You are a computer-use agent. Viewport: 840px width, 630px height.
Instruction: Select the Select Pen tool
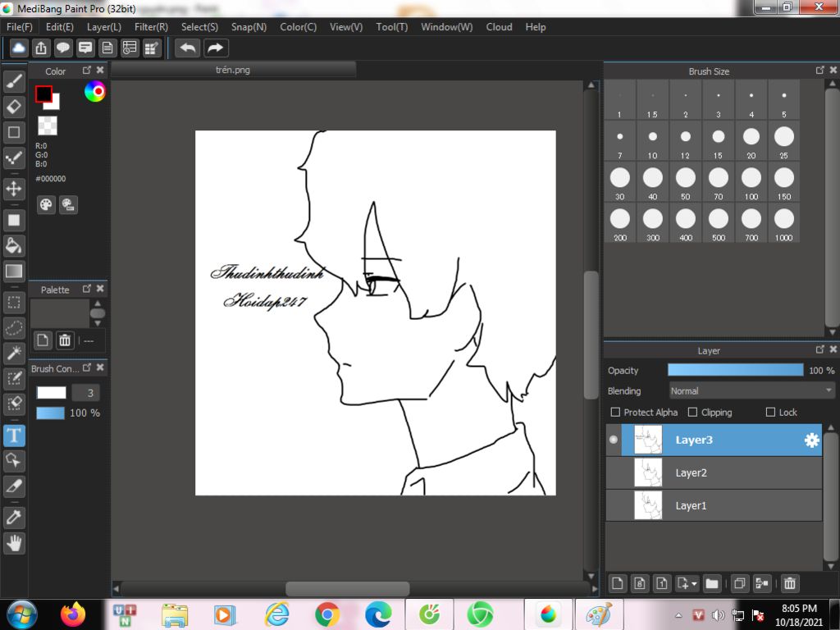(x=14, y=378)
